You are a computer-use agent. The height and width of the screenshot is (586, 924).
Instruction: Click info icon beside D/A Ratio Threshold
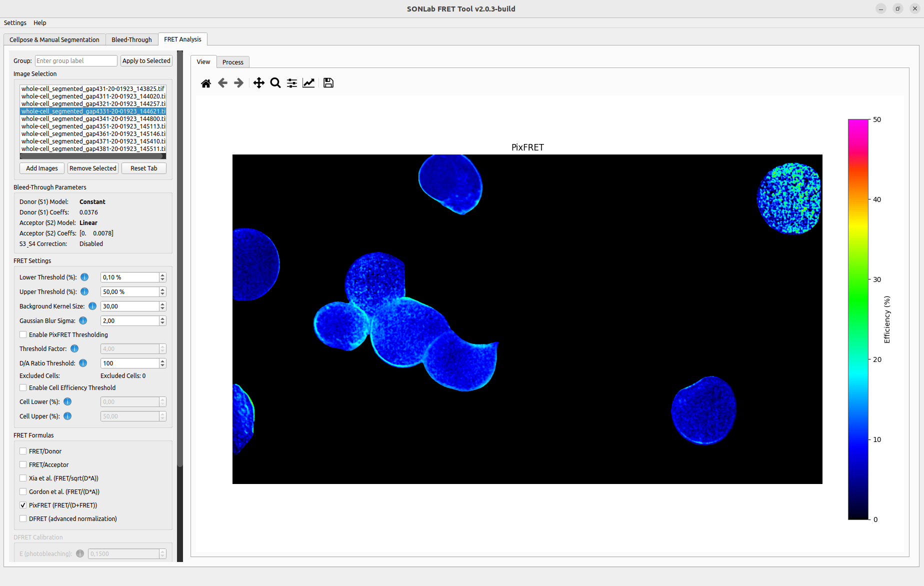[x=83, y=363]
